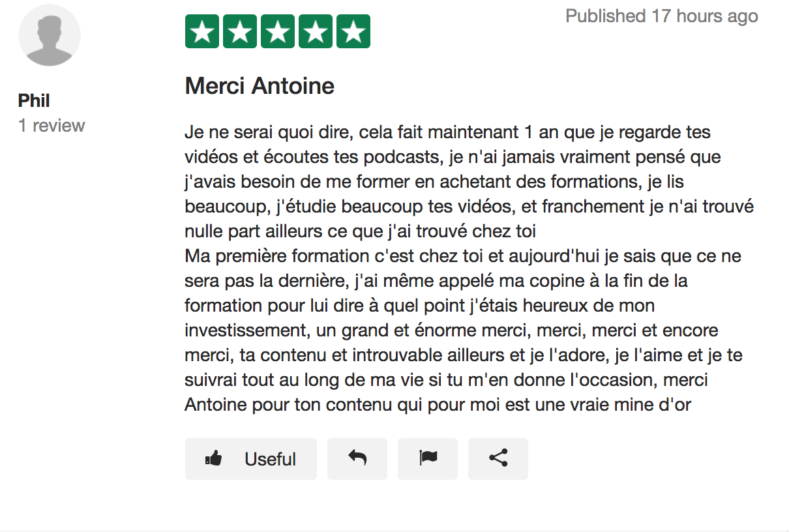View Phil's "1 review" count
The width and height of the screenshot is (789, 532).
[52, 125]
